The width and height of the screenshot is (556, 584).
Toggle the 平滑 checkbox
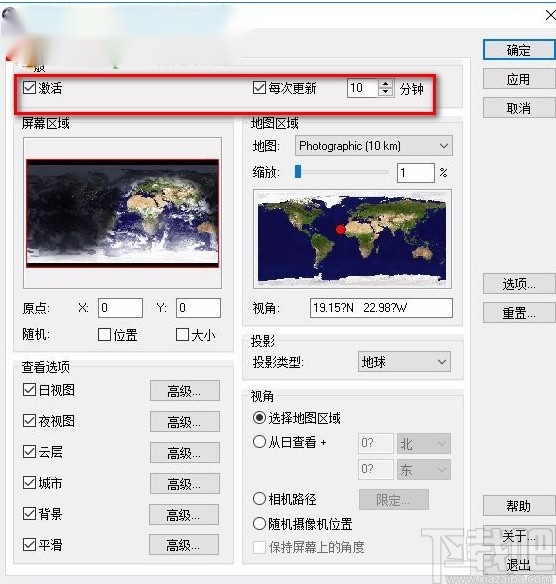[29, 545]
